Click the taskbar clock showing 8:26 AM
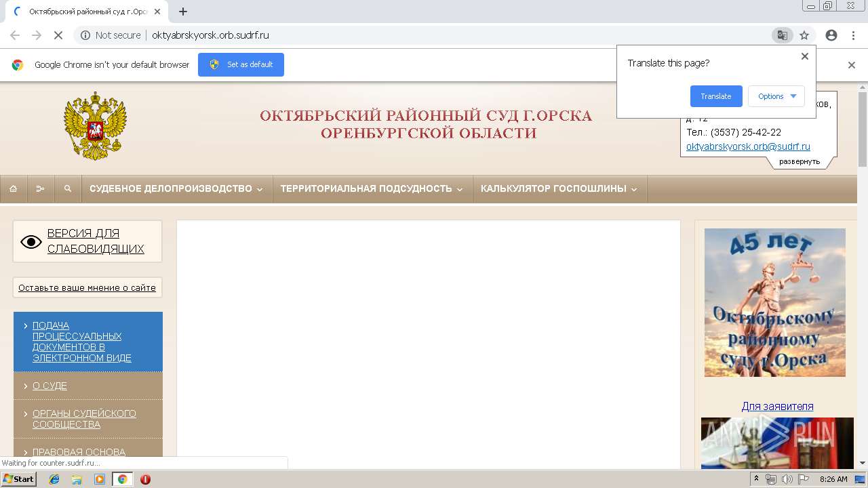The height and width of the screenshot is (488, 868). [x=833, y=479]
